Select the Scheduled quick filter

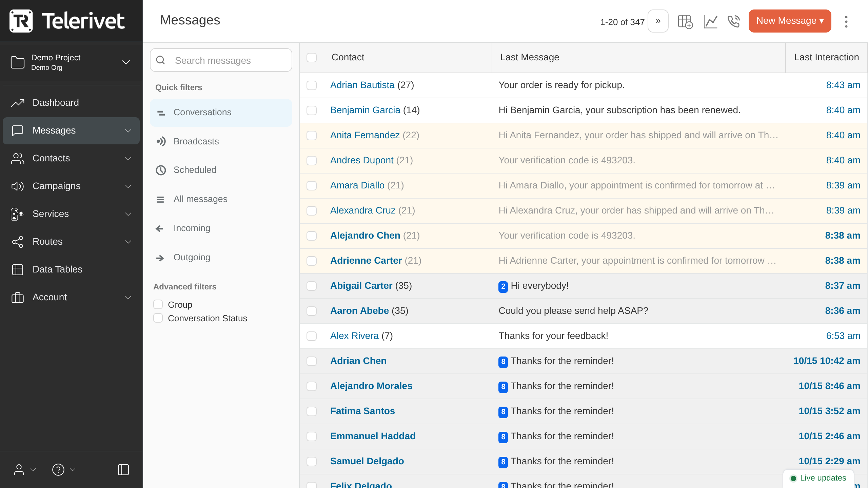coord(221,170)
